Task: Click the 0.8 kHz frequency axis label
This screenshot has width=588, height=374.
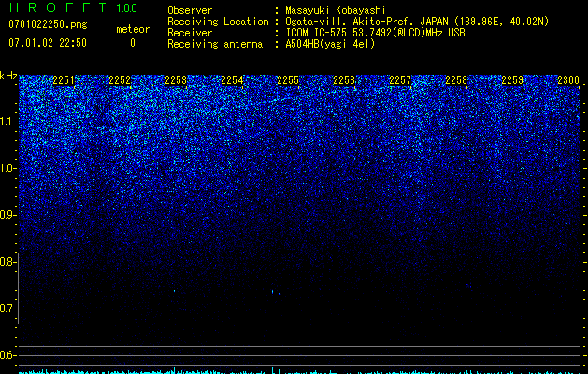Action: [7, 262]
